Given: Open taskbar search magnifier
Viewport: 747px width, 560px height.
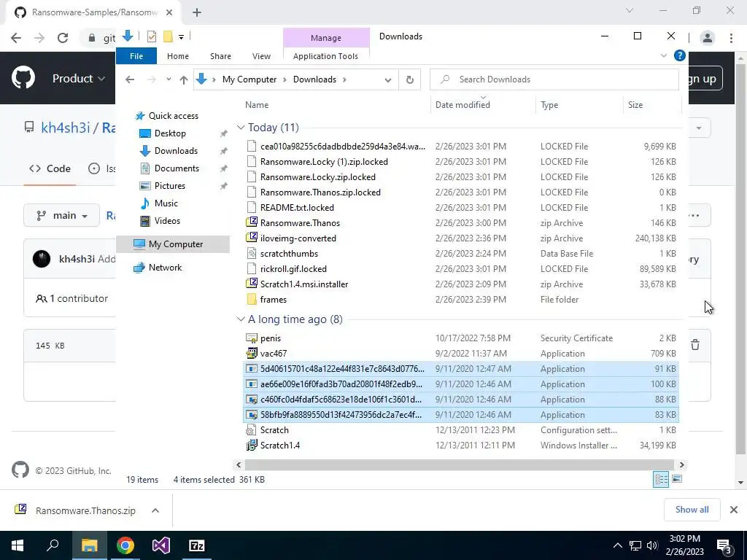Looking at the screenshot, I should tap(53, 545).
